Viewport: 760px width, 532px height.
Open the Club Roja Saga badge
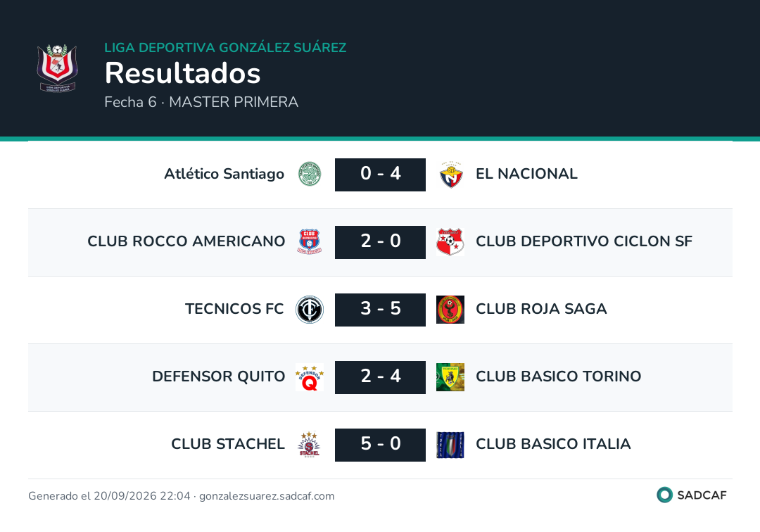(x=450, y=310)
